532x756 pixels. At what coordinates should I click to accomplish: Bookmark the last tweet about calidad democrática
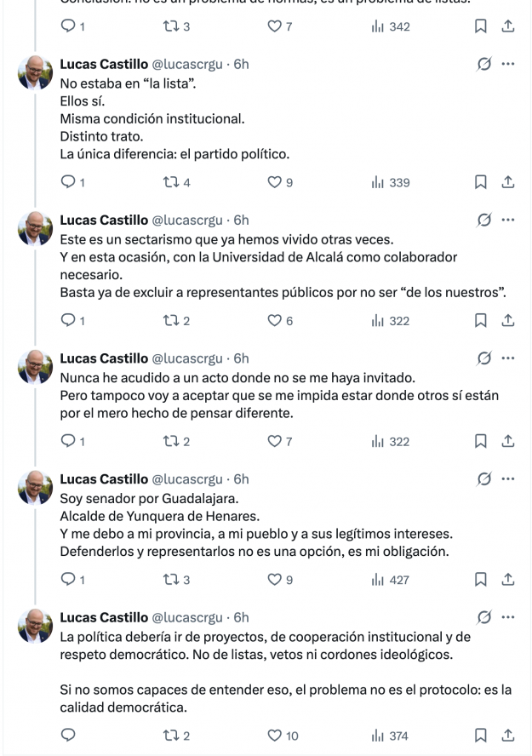[480, 736]
